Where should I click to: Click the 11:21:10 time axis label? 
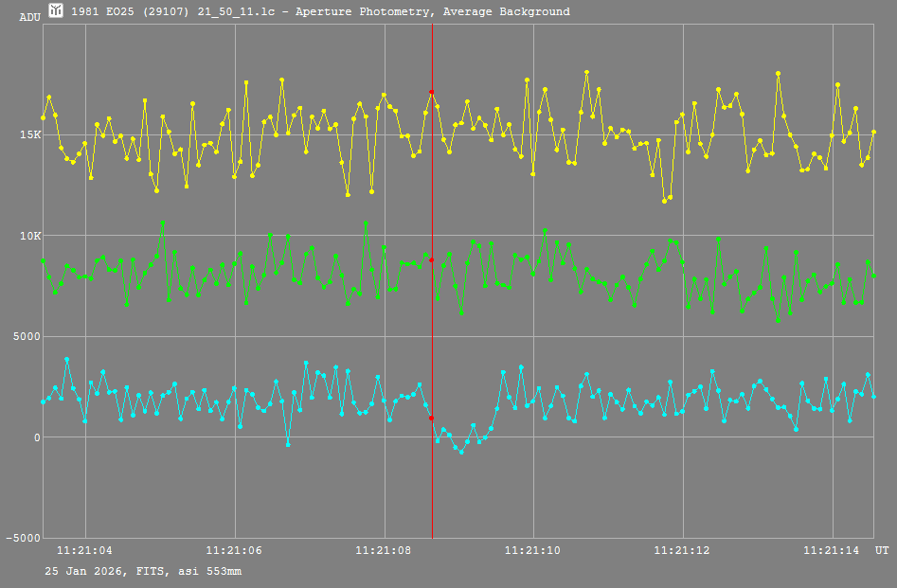533,550
